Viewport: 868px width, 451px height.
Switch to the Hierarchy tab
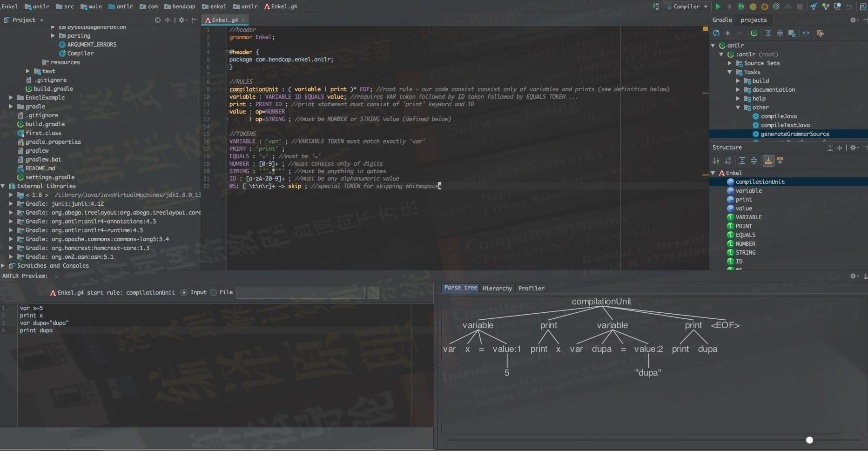pos(497,289)
